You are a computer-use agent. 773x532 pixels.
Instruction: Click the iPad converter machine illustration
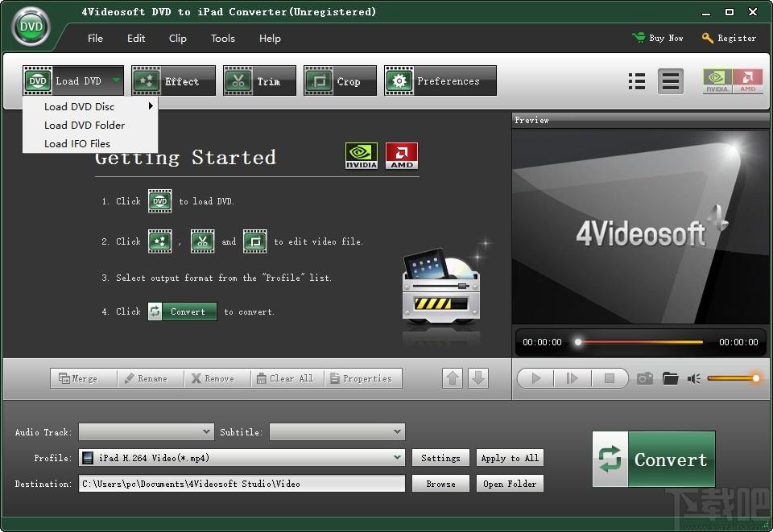click(x=440, y=287)
